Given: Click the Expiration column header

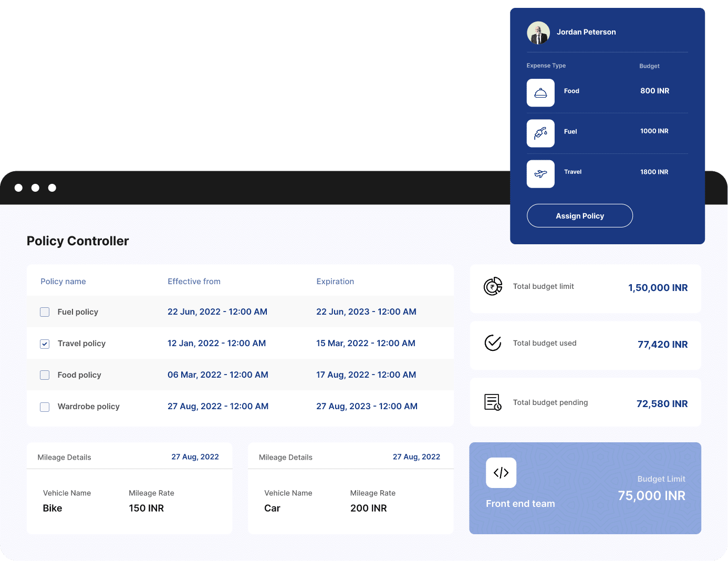Looking at the screenshot, I should click(335, 281).
